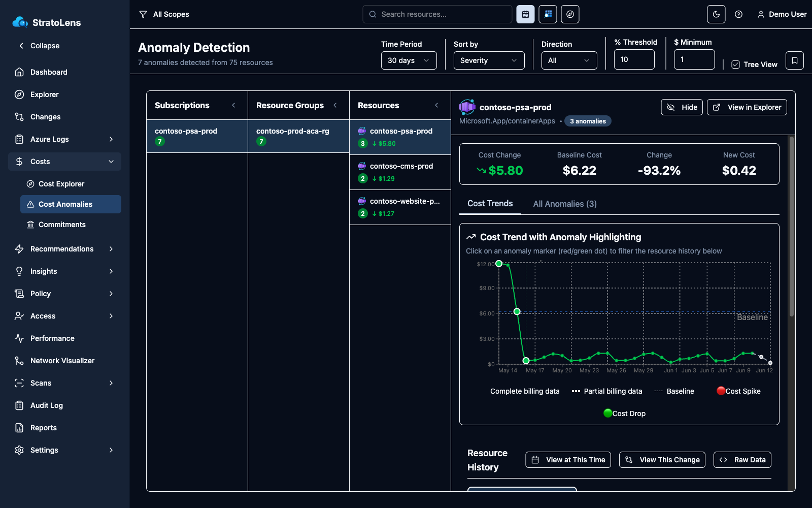Open the Sort by Severity dropdown
The width and height of the screenshot is (812, 508).
pos(489,60)
